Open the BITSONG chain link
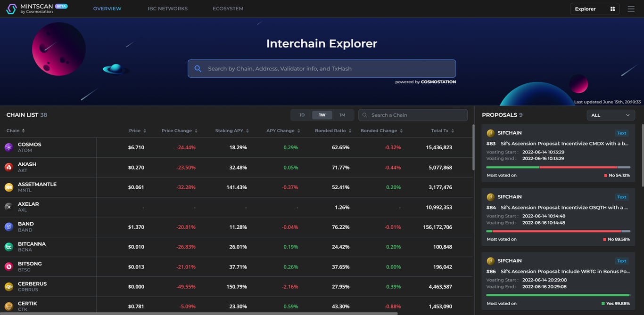This screenshot has width=644, height=315. (x=30, y=264)
